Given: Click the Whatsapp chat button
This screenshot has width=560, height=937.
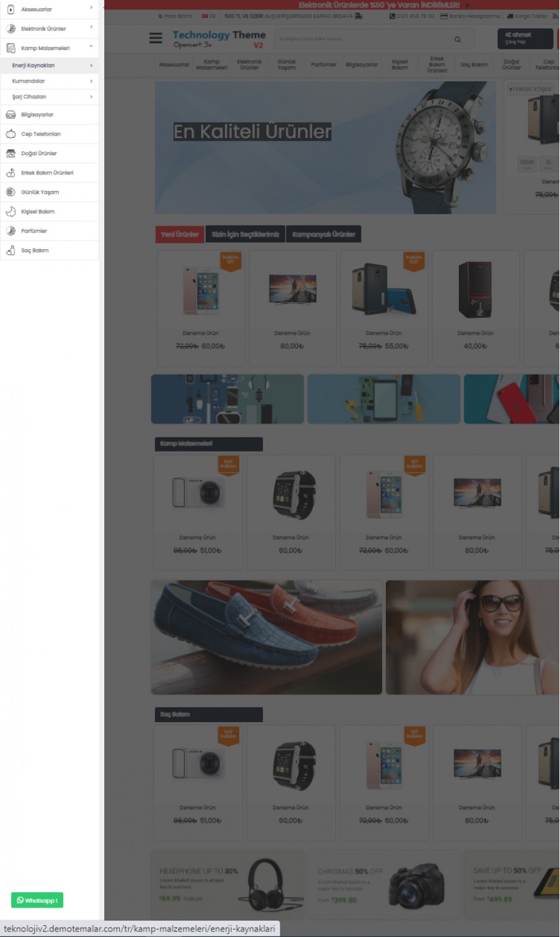Looking at the screenshot, I should coord(37,900).
